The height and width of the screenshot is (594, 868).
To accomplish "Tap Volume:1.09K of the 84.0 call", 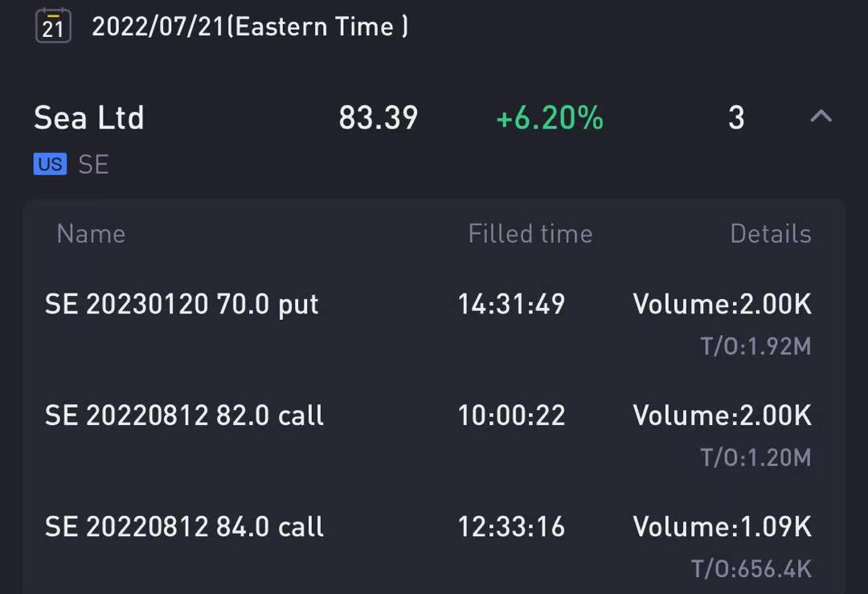I will click(722, 526).
